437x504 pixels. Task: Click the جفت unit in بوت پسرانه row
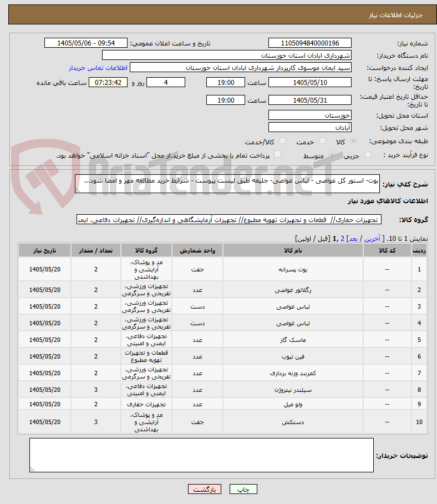tap(197, 269)
